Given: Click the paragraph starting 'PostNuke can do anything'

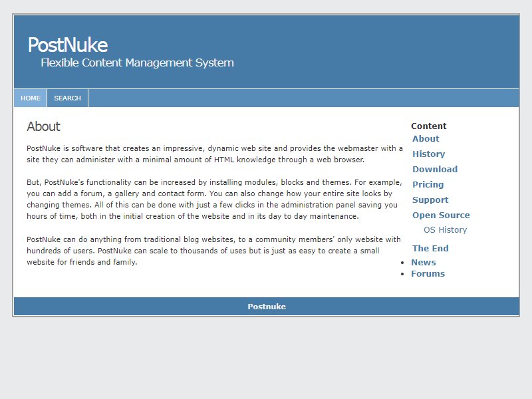Looking at the screenshot, I should tap(213, 251).
